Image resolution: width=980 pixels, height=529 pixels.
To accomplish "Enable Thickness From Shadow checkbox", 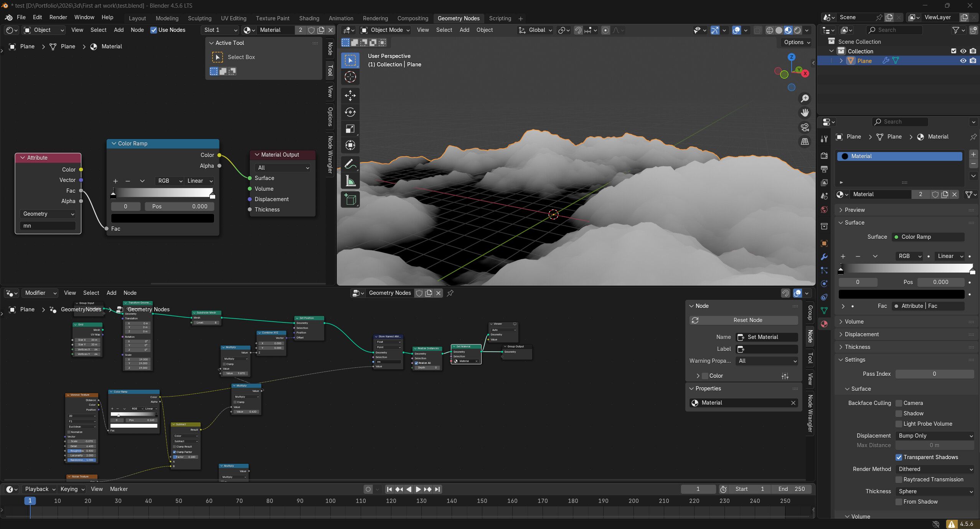I will [x=899, y=502].
